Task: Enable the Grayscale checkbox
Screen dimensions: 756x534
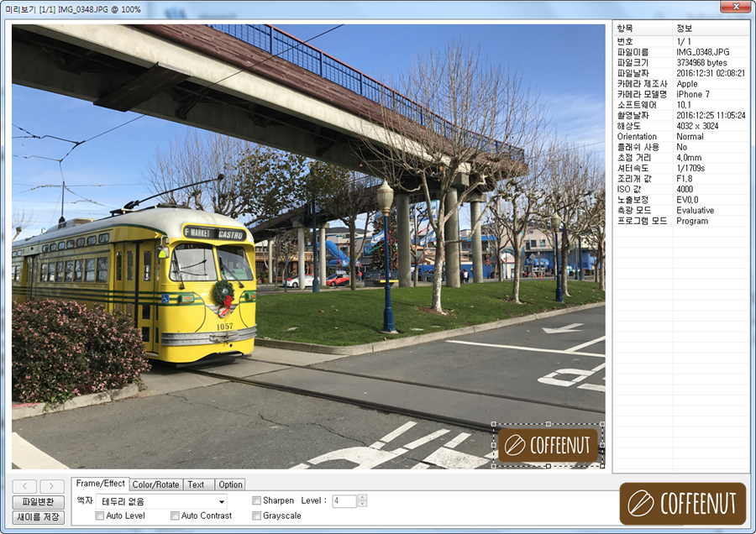Action: (x=258, y=515)
